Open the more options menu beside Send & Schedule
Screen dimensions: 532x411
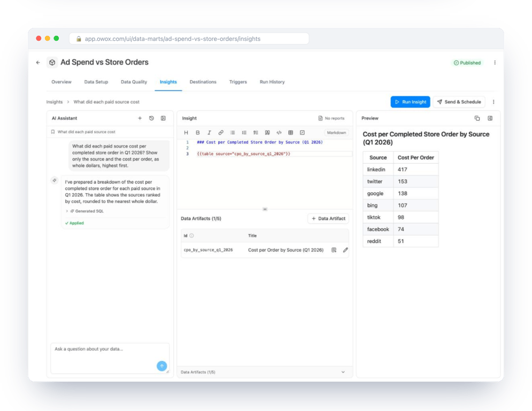pos(494,102)
